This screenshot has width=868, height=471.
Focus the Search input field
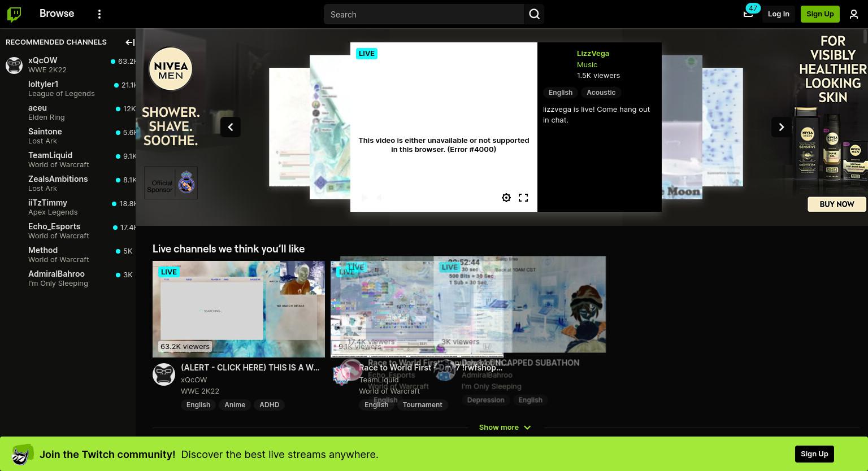click(x=424, y=14)
